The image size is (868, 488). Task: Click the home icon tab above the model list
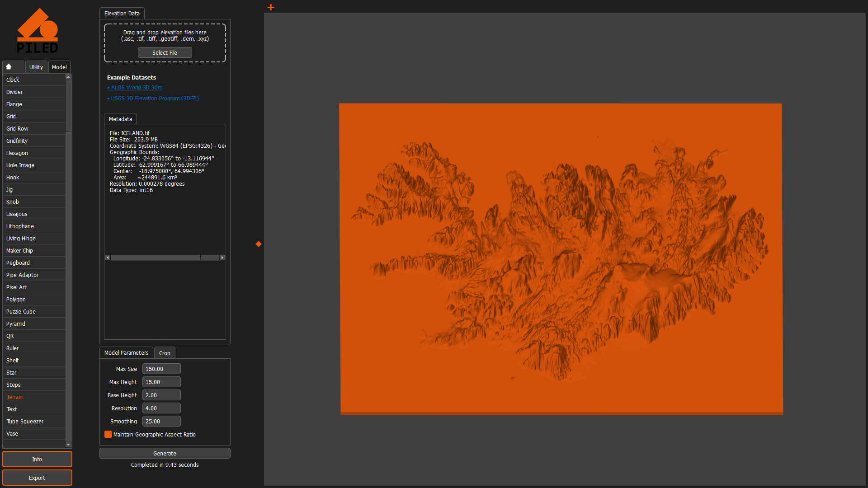13,66
